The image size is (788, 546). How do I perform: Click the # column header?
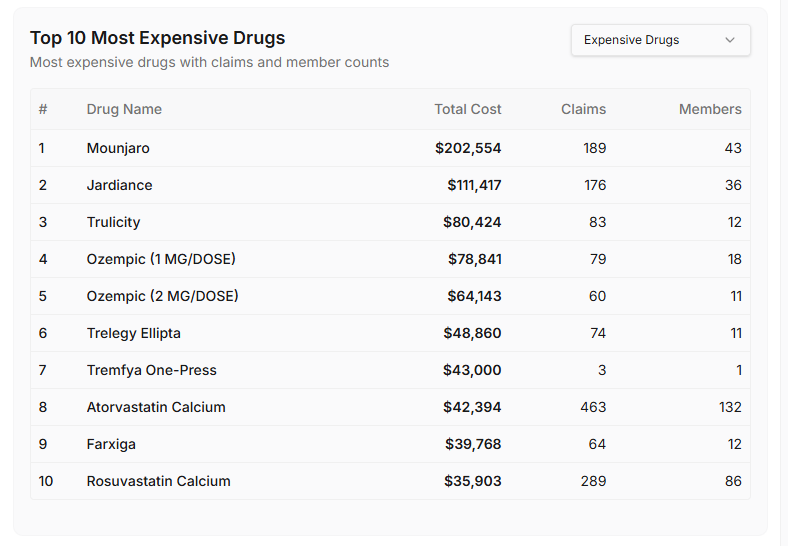(x=43, y=109)
